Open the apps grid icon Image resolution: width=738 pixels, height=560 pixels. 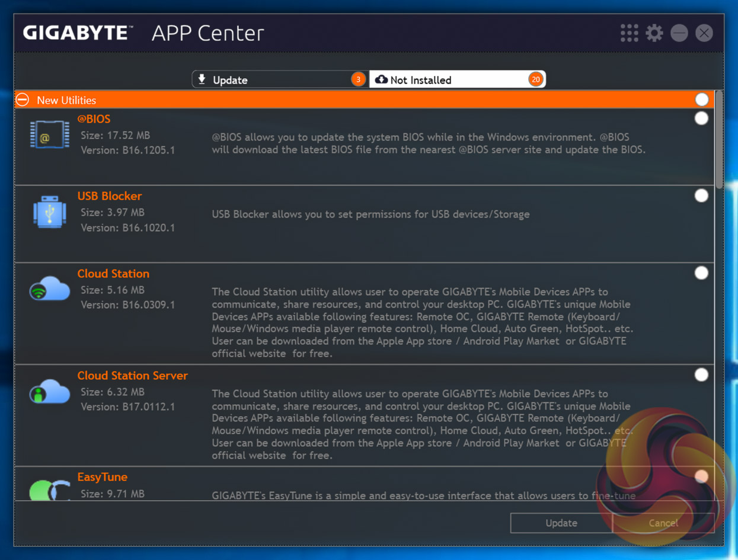pyautogui.click(x=629, y=33)
